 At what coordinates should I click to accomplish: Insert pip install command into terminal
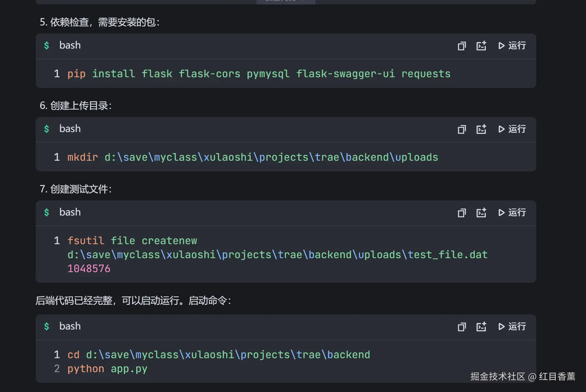click(481, 46)
